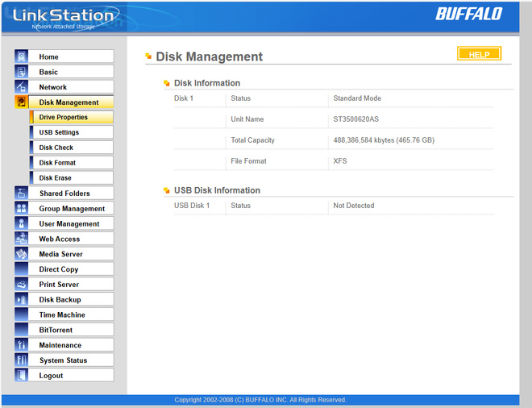Click the yellow HELP button
Viewport: 532px width, 408px height.
point(479,54)
